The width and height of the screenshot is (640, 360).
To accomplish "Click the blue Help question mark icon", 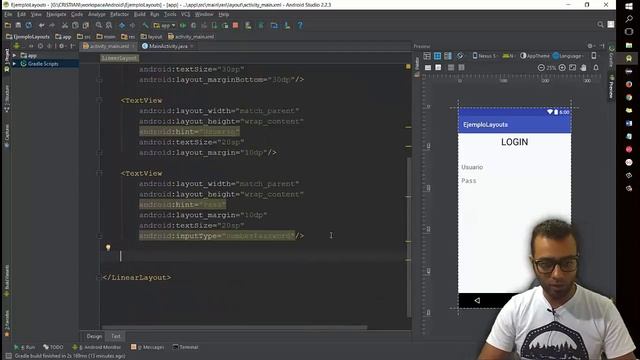I will tap(300, 25).
